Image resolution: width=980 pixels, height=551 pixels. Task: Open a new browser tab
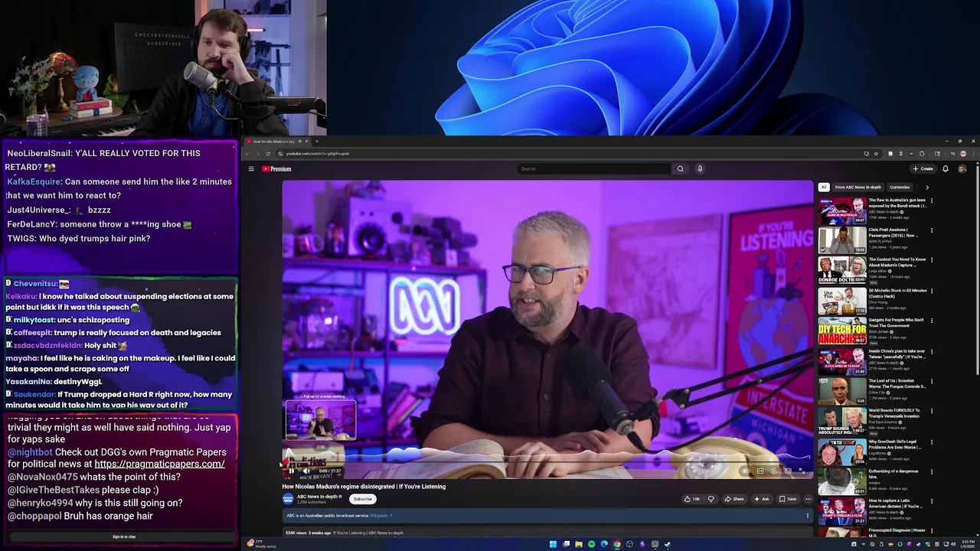[x=317, y=141]
